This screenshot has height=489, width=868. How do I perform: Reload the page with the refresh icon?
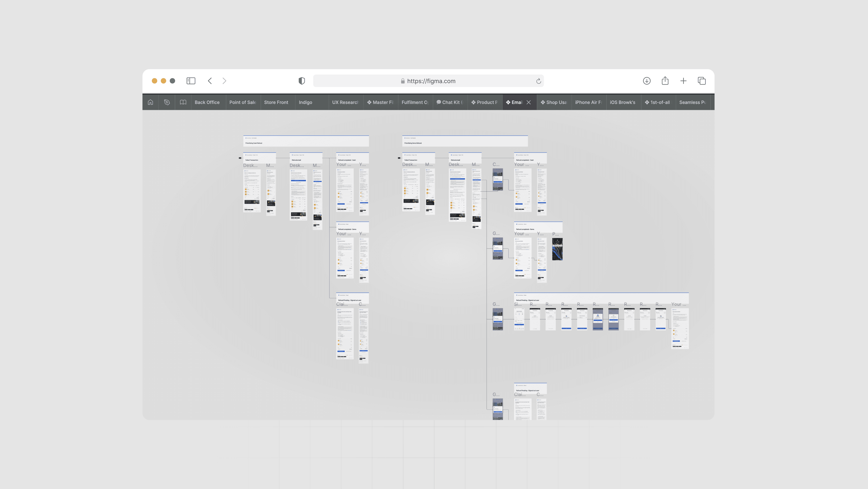pos(538,81)
